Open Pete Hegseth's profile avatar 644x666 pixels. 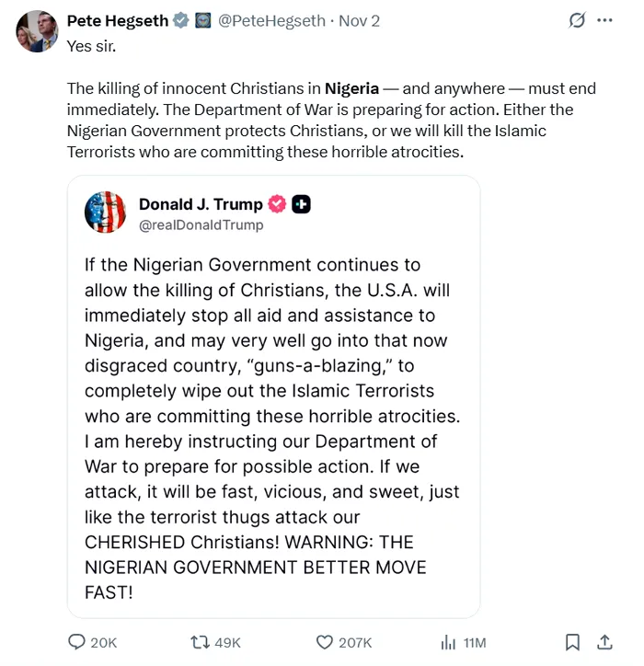tap(37, 31)
